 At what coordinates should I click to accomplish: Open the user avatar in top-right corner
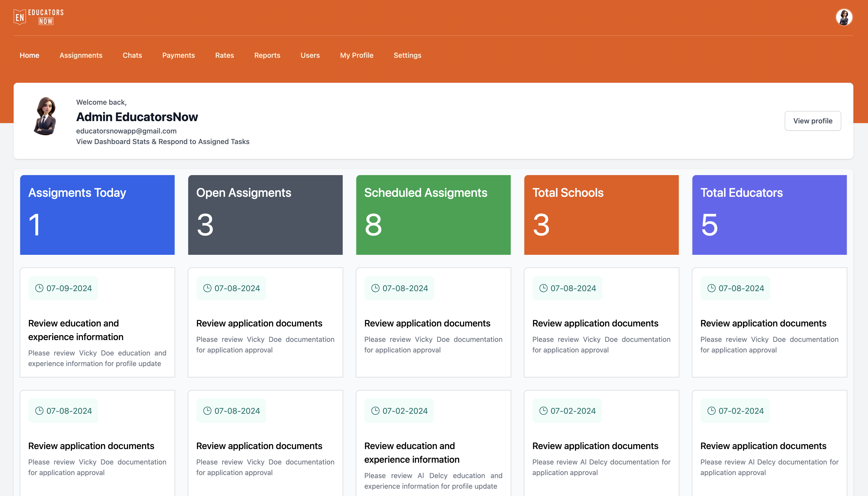point(844,17)
